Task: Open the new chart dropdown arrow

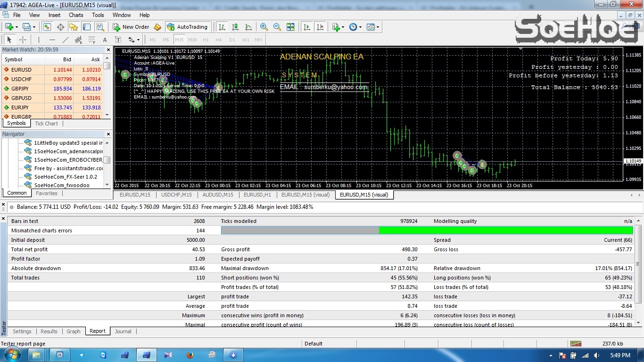Action: click(x=17, y=27)
